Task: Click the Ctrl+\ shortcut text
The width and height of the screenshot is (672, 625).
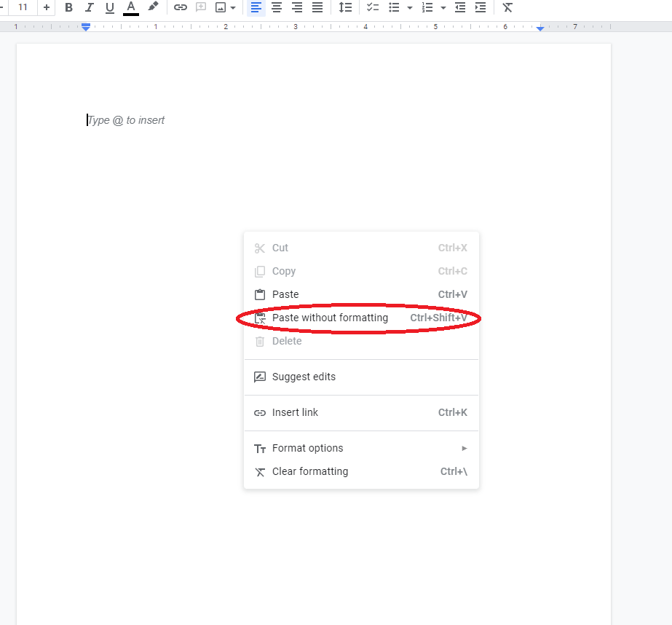Action: (x=454, y=471)
